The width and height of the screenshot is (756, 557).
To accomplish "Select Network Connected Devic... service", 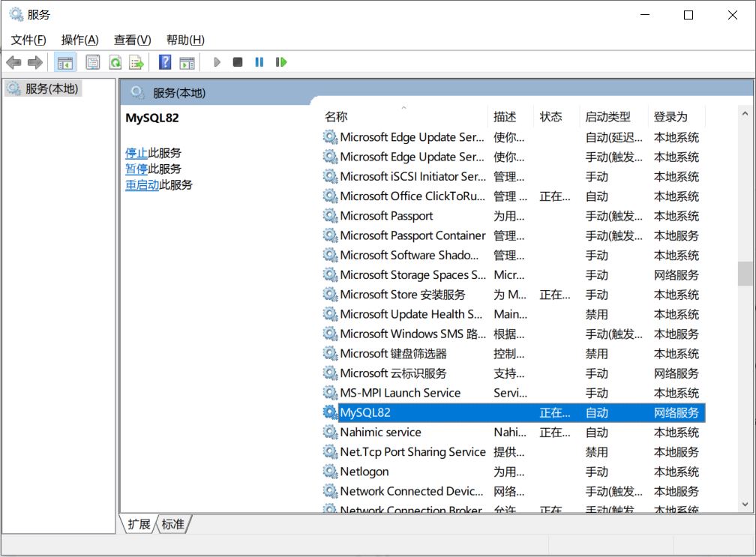I will click(514, 491).
